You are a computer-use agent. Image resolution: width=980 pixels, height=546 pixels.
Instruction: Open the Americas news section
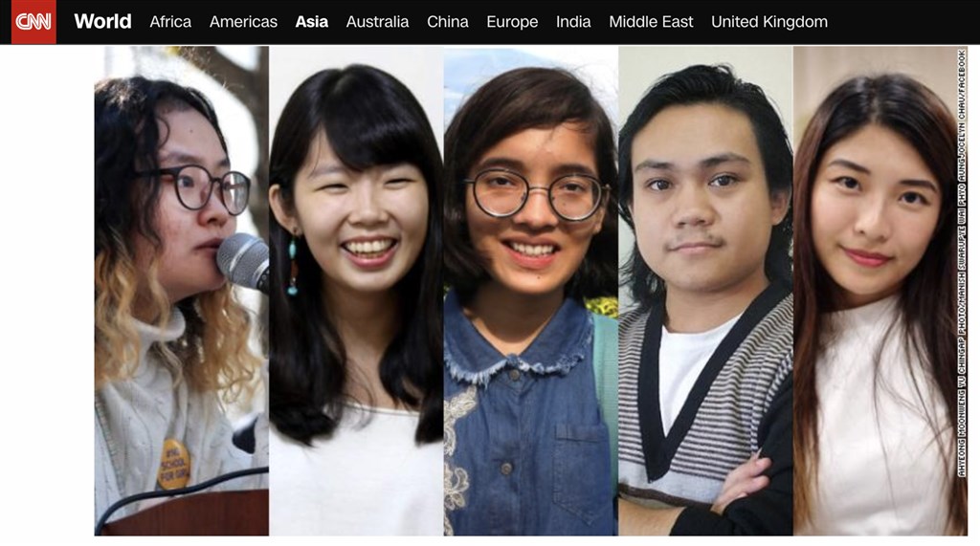(x=243, y=22)
